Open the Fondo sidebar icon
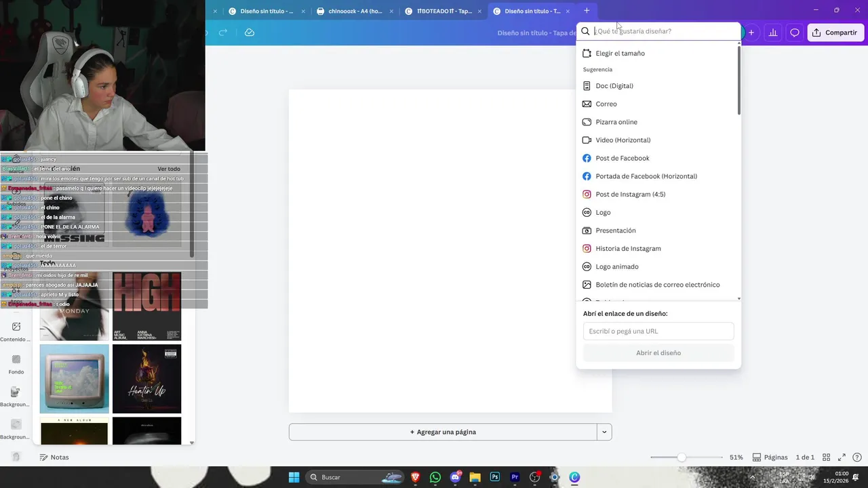Screen dimensions: 868x488 point(16,363)
